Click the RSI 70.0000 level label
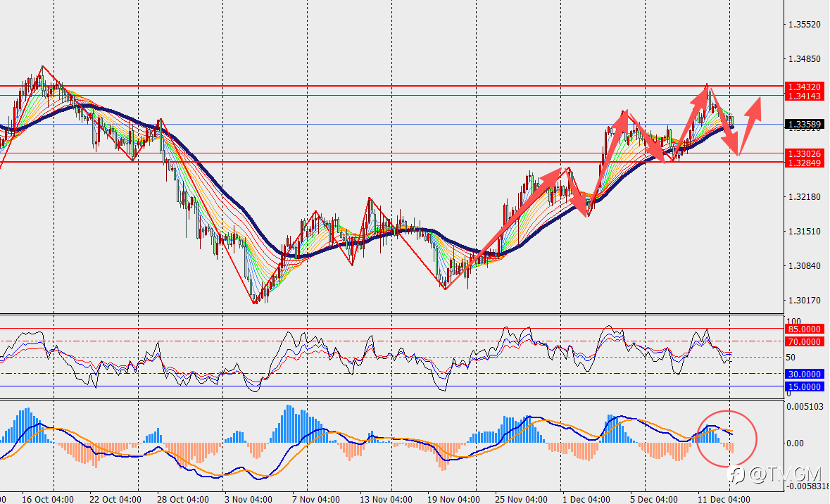Viewport: 830px width, 504px height. click(x=803, y=341)
